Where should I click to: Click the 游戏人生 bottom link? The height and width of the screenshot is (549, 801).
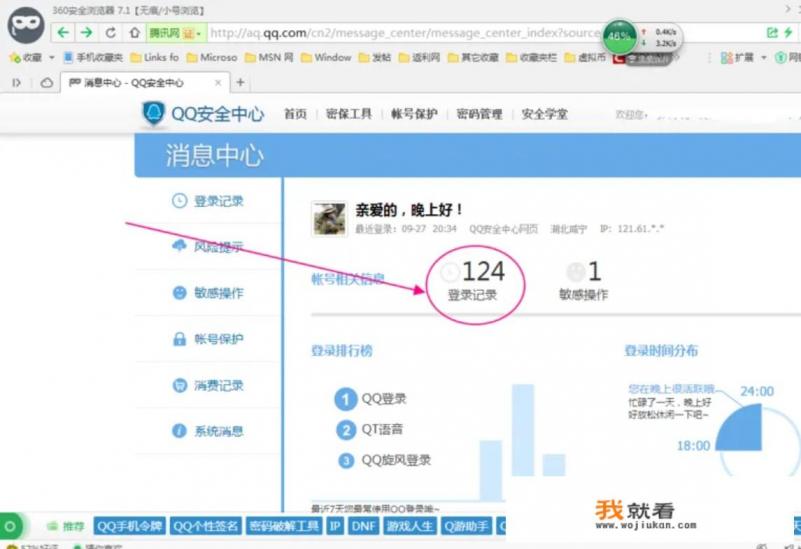pos(410,526)
